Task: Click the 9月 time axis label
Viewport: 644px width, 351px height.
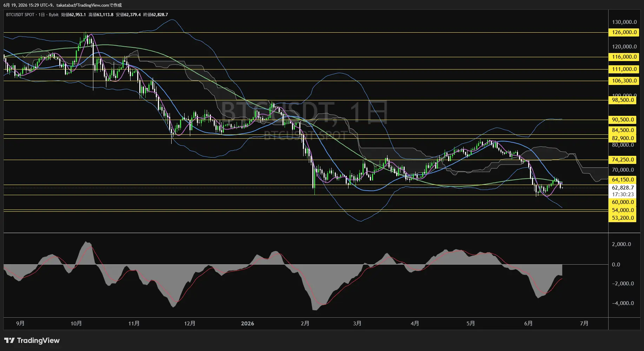Action: pyautogui.click(x=20, y=324)
